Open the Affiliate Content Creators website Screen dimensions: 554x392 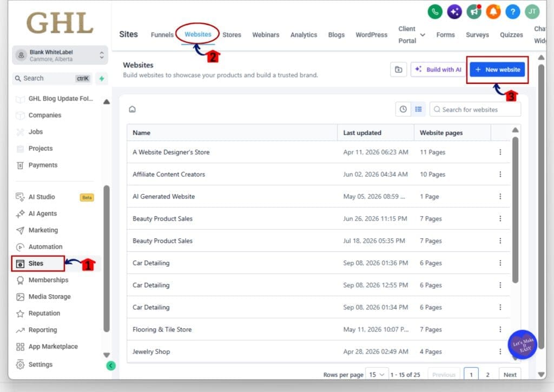pyautogui.click(x=169, y=175)
